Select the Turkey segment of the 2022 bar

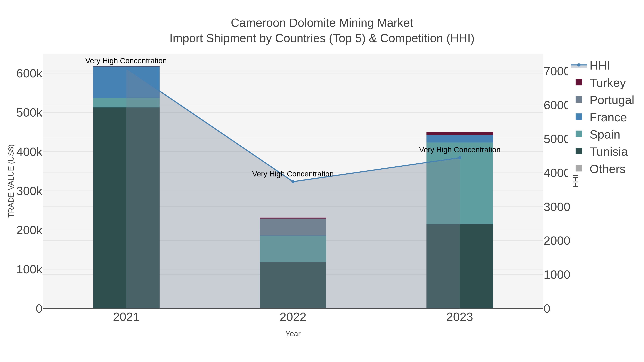293,218
